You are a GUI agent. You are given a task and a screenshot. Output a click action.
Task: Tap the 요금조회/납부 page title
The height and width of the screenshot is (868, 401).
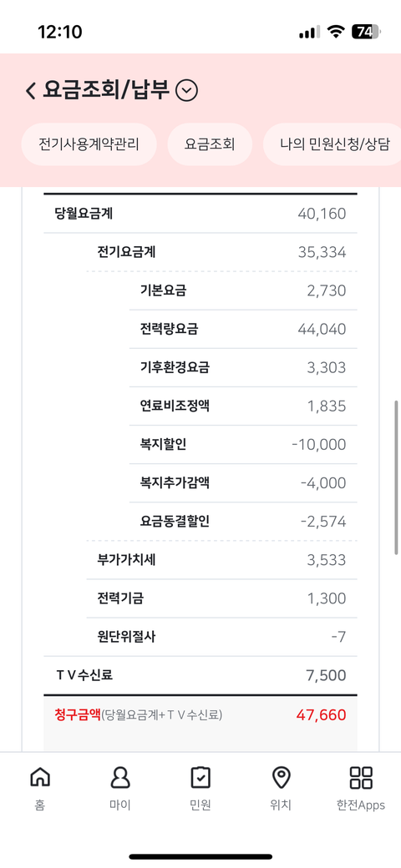tap(106, 90)
